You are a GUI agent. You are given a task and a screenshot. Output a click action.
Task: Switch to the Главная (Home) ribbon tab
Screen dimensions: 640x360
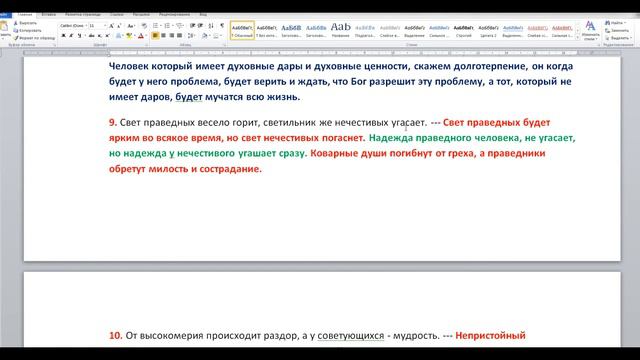tap(24, 15)
